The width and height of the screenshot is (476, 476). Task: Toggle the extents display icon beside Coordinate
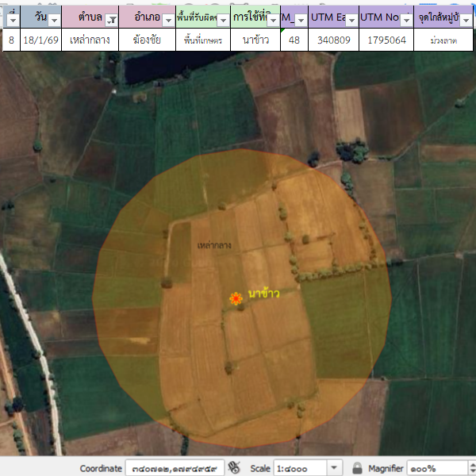[x=233, y=468]
